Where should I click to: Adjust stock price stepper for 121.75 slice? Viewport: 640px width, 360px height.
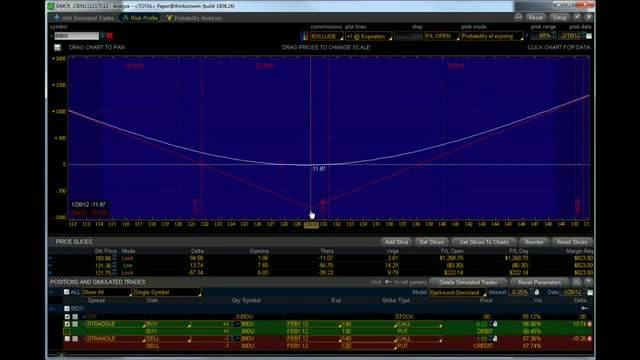[115, 273]
